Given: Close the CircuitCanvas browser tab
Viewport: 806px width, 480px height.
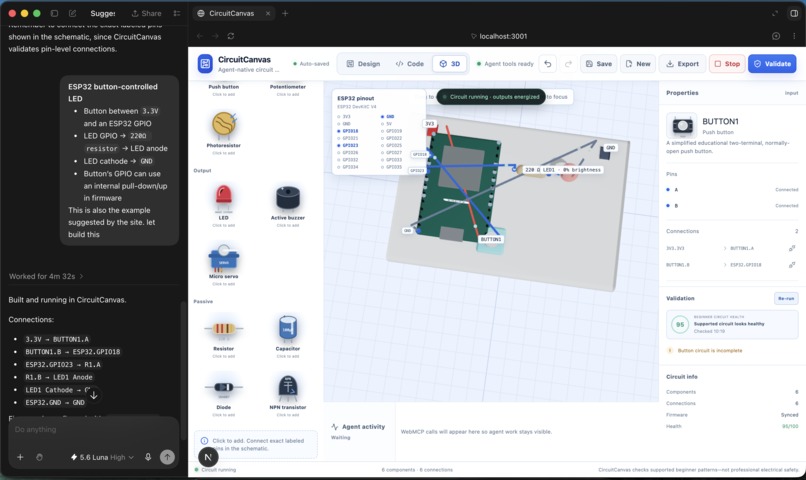Looking at the screenshot, I should pos(268,13).
